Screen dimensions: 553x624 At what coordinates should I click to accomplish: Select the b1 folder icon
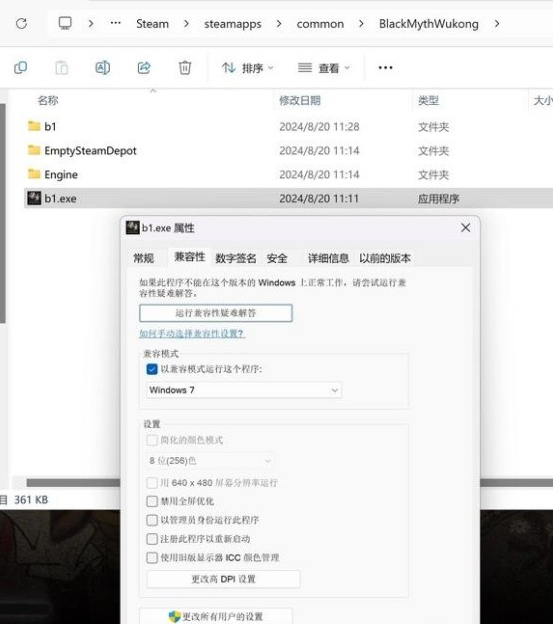(34, 126)
